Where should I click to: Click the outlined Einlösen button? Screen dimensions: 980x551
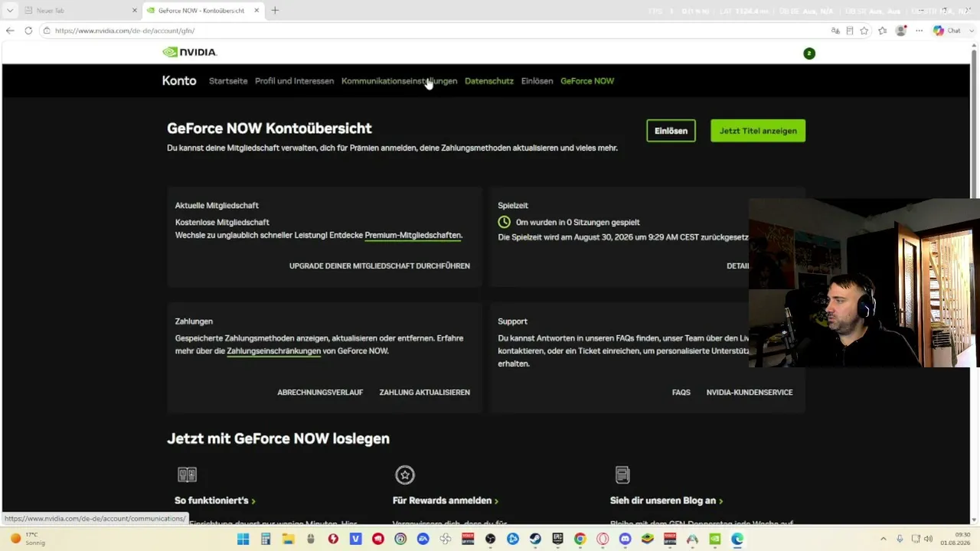(x=671, y=131)
